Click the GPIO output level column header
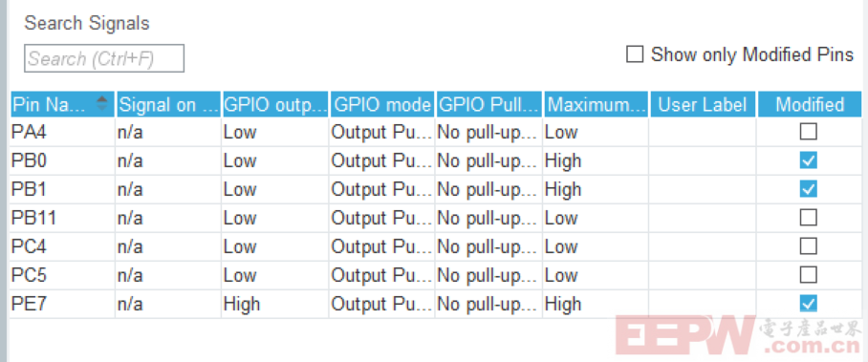The image size is (868, 362). (275, 104)
